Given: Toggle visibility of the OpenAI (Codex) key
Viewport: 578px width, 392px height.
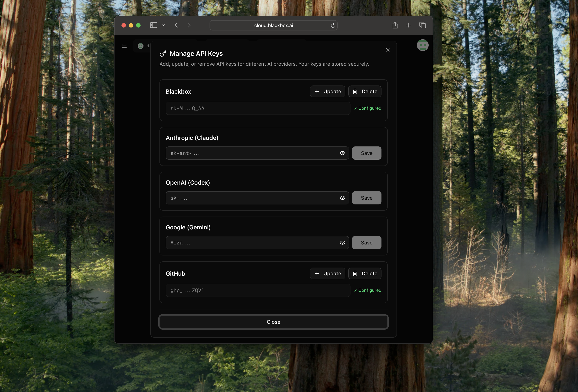Looking at the screenshot, I should [x=342, y=198].
